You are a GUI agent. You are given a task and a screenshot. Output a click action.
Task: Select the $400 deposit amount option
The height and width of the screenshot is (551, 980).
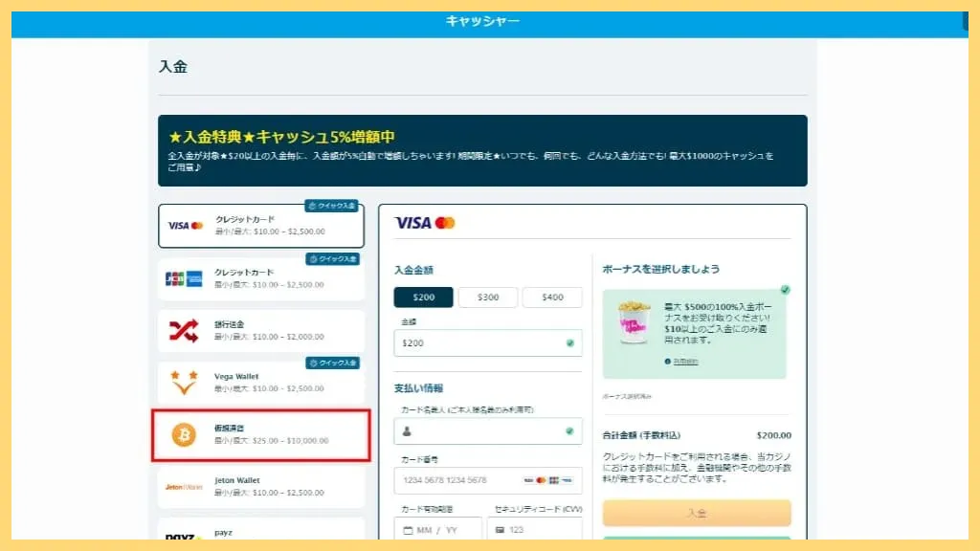tap(552, 298)
